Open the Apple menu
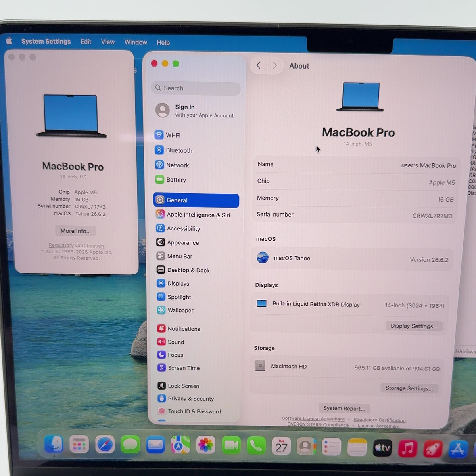The height and width of the screenshot is (476, 476). point(9,41)
